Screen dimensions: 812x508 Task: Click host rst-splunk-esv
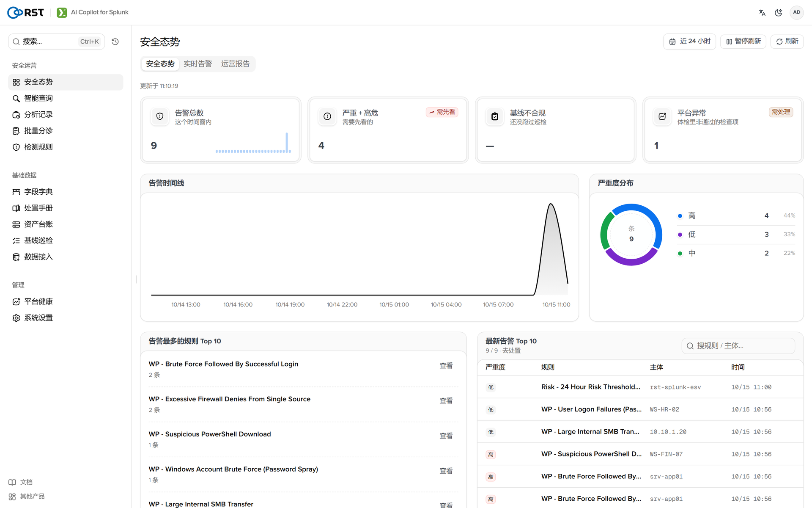point(675,387)
